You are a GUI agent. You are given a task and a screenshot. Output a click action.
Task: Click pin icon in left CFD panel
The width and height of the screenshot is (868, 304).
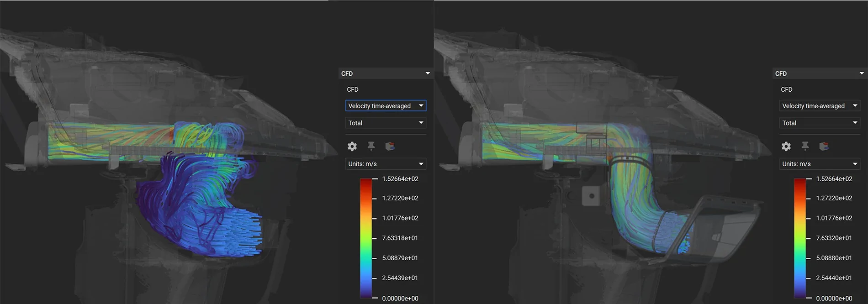(371, 146)
